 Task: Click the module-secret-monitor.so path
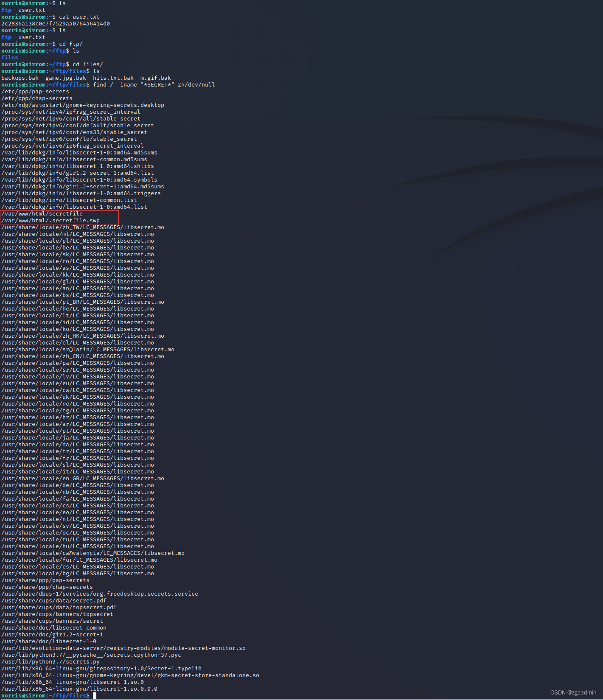point(123,648)
